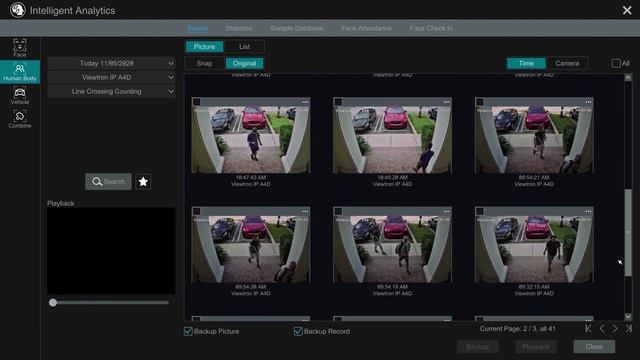Screen dimensions: 640x360
Task: Open more options for 10:47:43 AM snapshot
Action: [x=305, y=102]
